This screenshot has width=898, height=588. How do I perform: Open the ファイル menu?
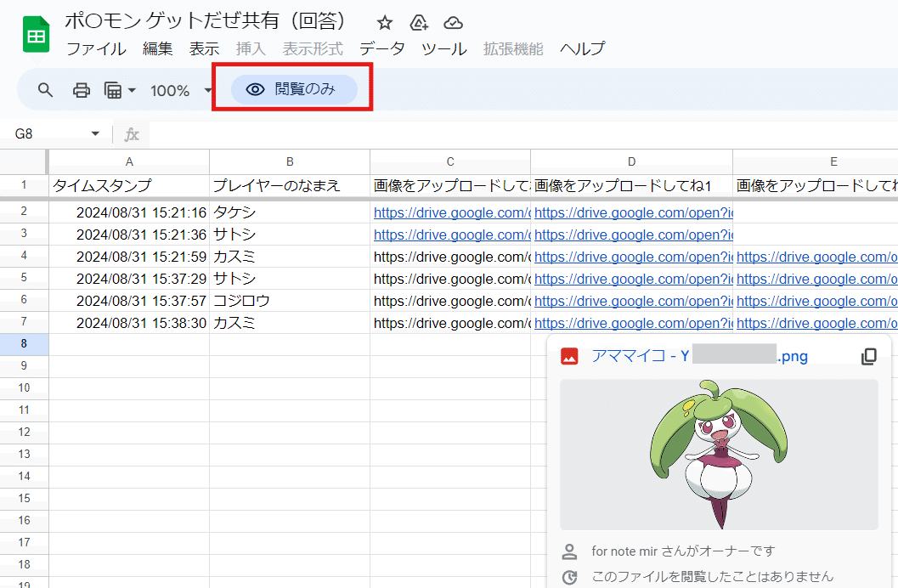[96, 49]
